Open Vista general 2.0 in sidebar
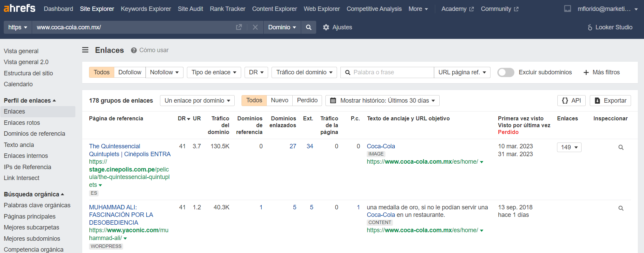The height and width of the screenshot is (253, 644). [26, 62]
